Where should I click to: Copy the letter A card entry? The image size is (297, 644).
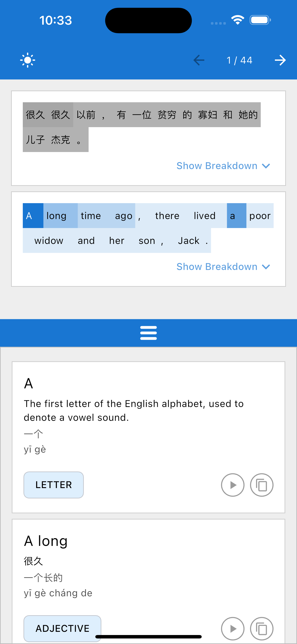coord(262,485)
